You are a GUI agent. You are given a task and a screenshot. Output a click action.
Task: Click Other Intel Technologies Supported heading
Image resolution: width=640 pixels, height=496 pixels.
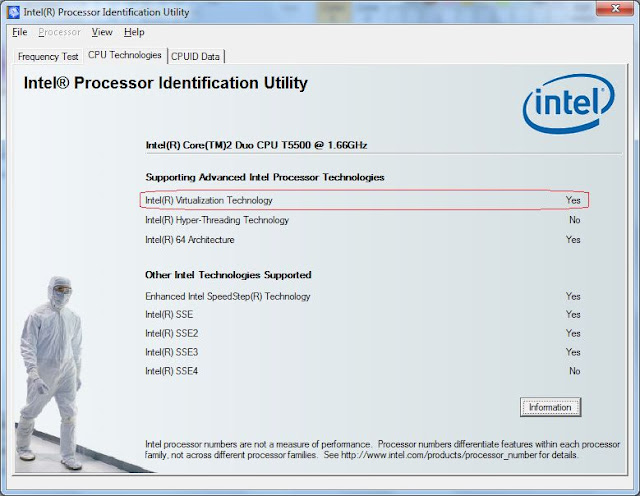click(x=228, y=275)
